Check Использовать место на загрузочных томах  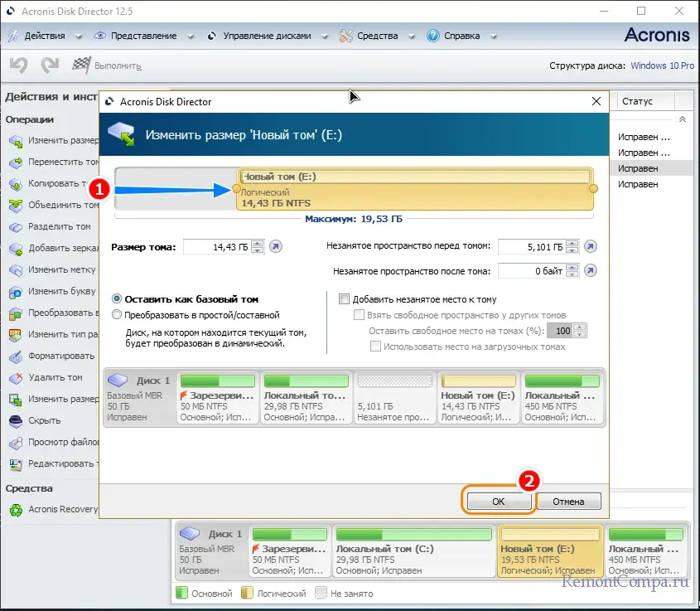coord(375,347)
